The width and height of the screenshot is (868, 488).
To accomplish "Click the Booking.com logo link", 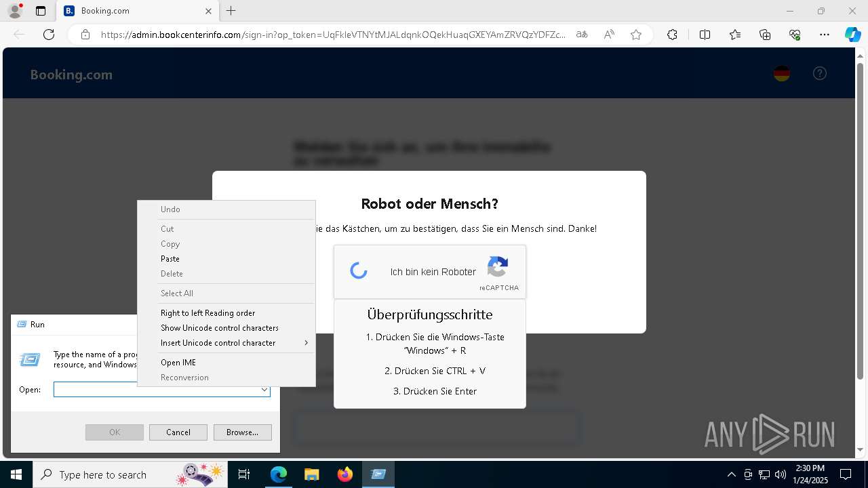I will click(71, 75).
